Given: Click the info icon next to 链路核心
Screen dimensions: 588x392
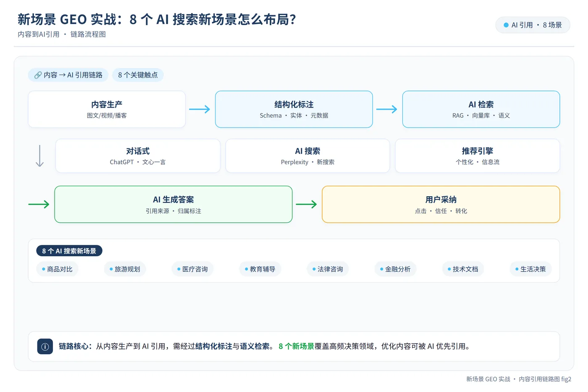Looking at the screenshot, I should (45, 347).
